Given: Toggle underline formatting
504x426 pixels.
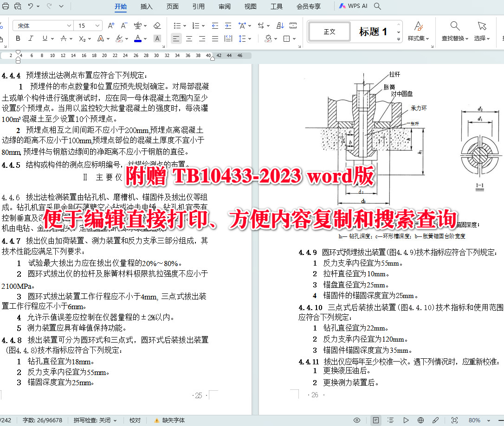Looking at the screenshot, I should (x=44, y=38).
